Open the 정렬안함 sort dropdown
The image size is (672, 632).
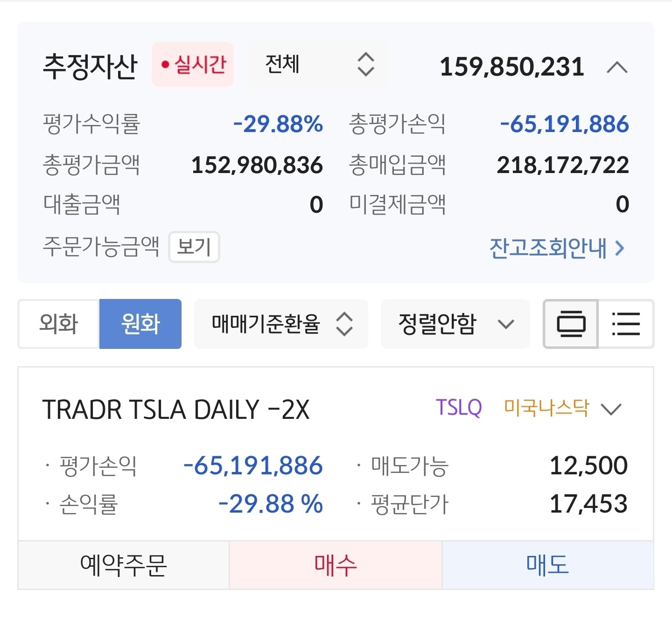point(455,324)
